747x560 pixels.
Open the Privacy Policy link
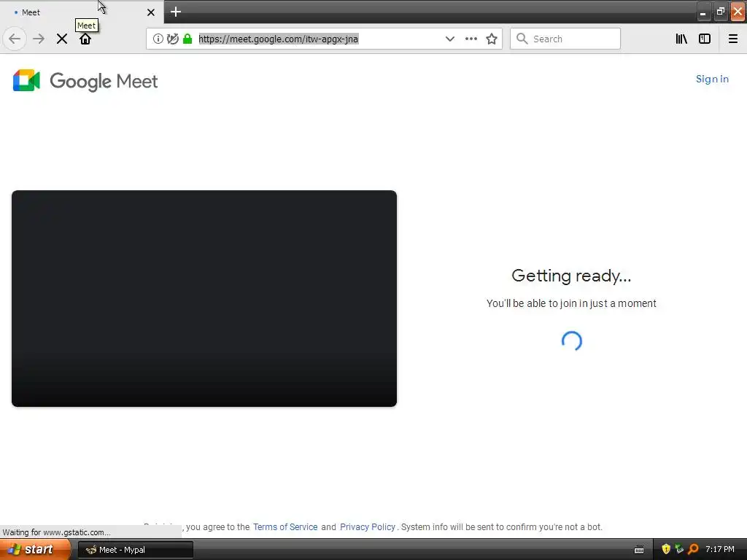click(x=368, y=527)
